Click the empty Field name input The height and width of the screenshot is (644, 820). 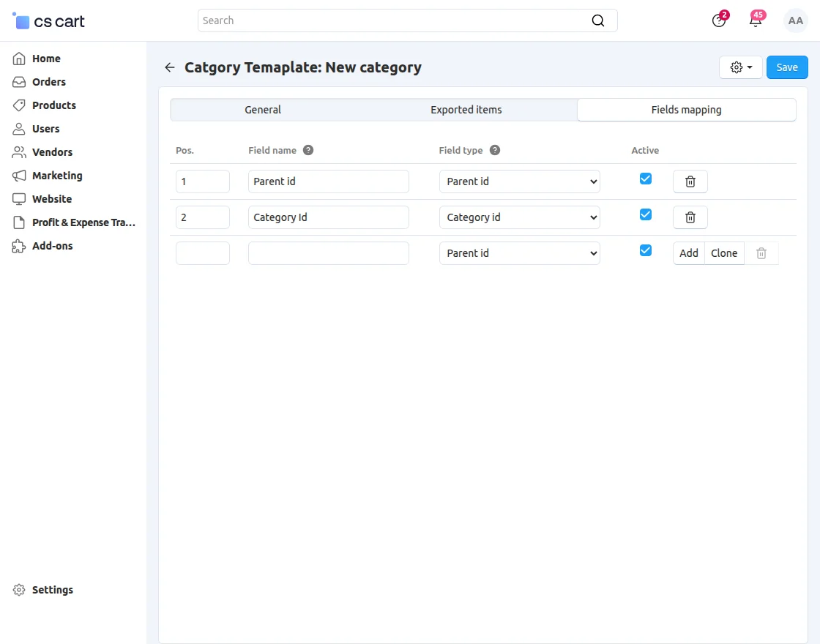[x=328, y=253]
